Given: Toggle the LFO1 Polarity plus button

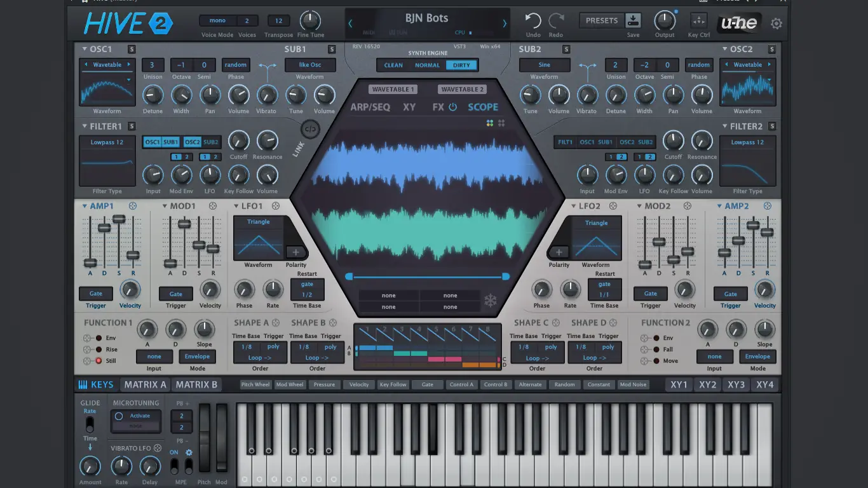Looking at the screenshot, I should coord(295,252).
